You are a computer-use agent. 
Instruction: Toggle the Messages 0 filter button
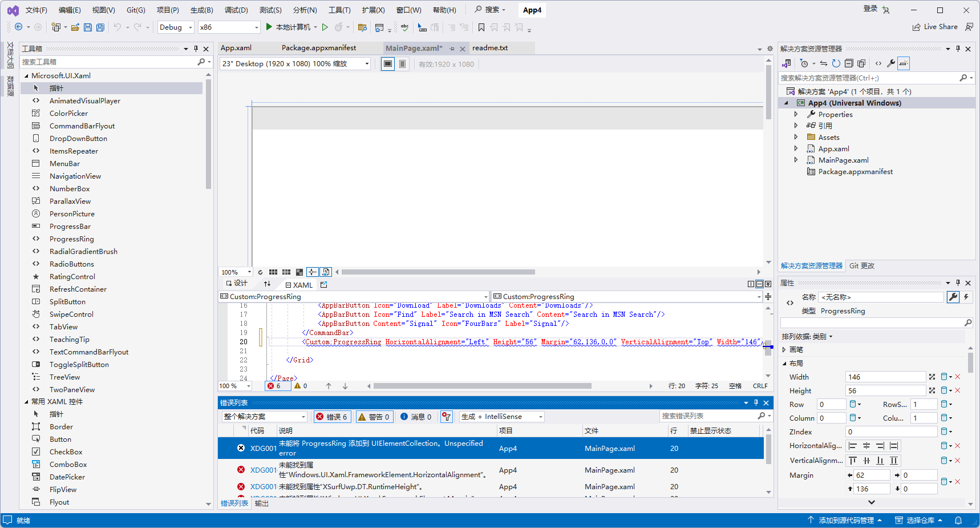pyautogui.click(x=416, y=417)
